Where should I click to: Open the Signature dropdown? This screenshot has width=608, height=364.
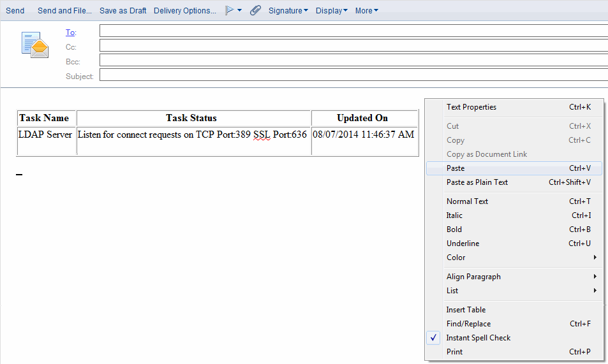[288, 11]
